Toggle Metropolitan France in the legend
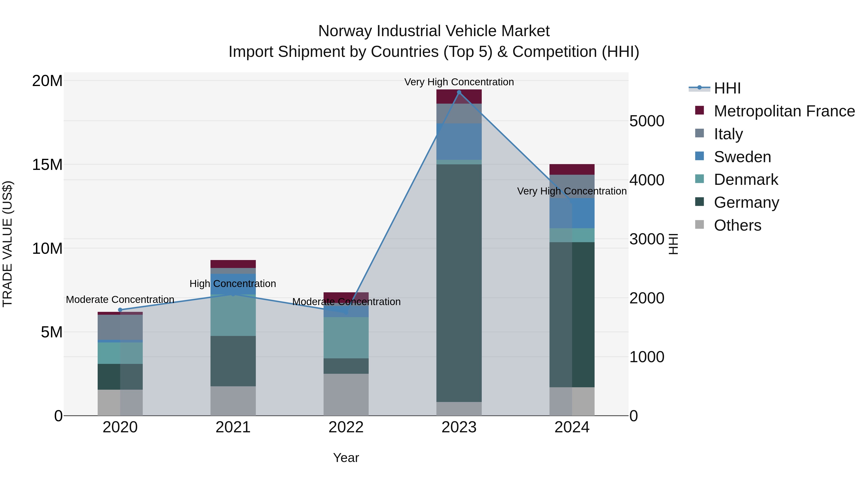The width and height of the screenshot is (868, 488). [775, 111]
